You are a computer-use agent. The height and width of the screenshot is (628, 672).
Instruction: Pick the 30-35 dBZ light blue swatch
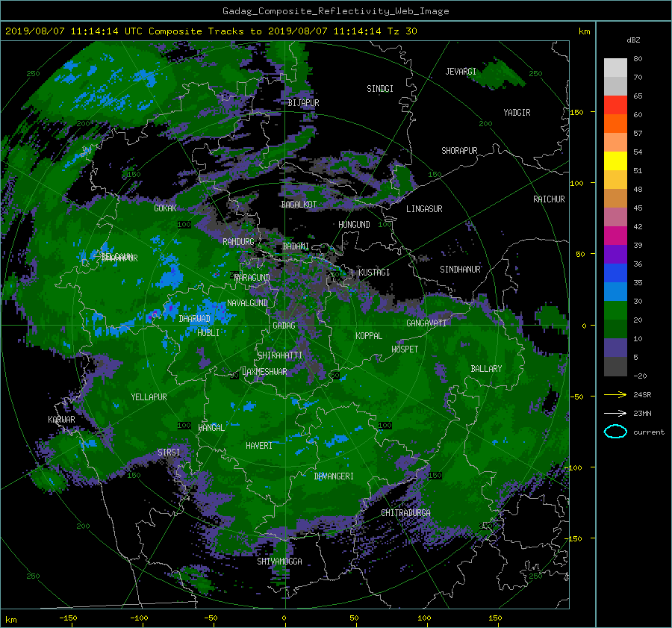pyautogui.click(x=615, y=292)
